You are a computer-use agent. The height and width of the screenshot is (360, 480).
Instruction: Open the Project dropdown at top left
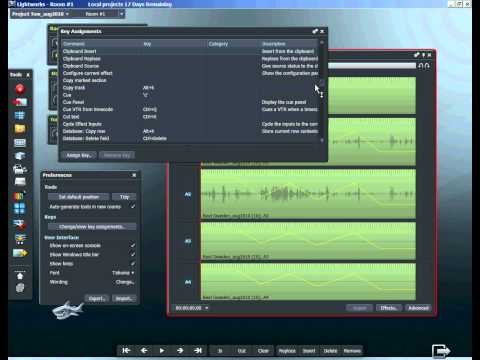(40, 14)
